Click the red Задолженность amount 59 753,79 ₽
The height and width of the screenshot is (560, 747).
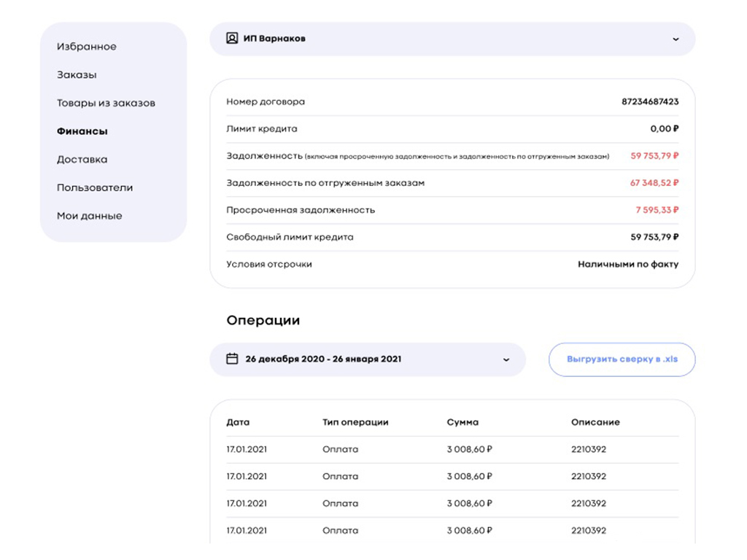click(654, 156)
